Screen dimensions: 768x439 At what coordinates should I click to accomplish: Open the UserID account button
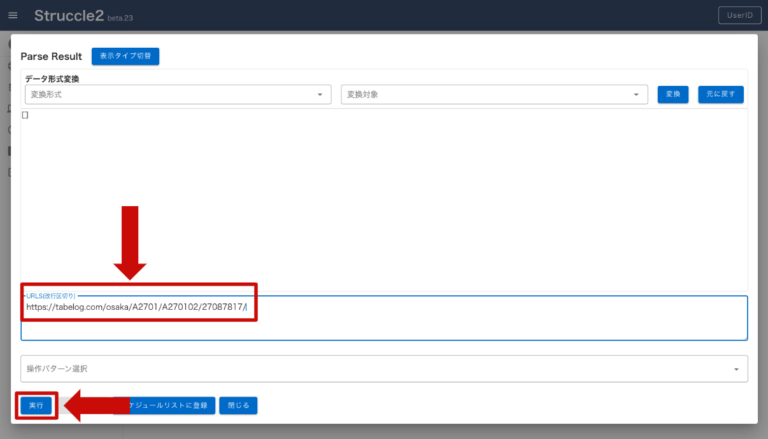pyautogui.click(x=739, y=15)
